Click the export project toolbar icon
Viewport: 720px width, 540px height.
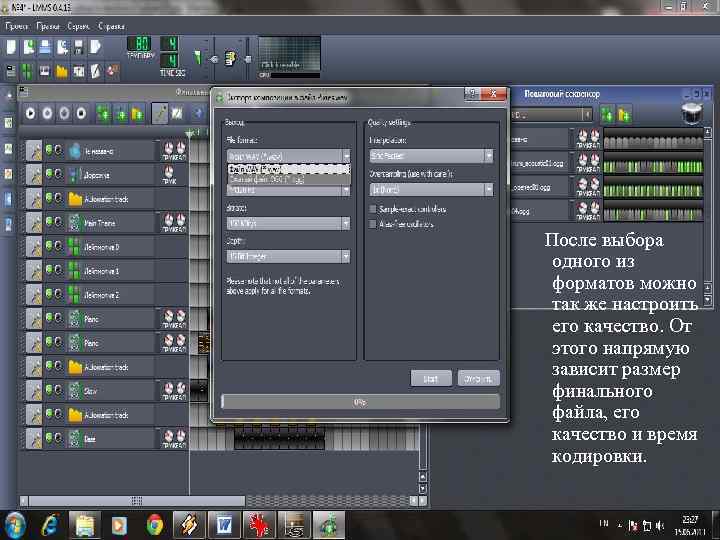tap(95, 47)
